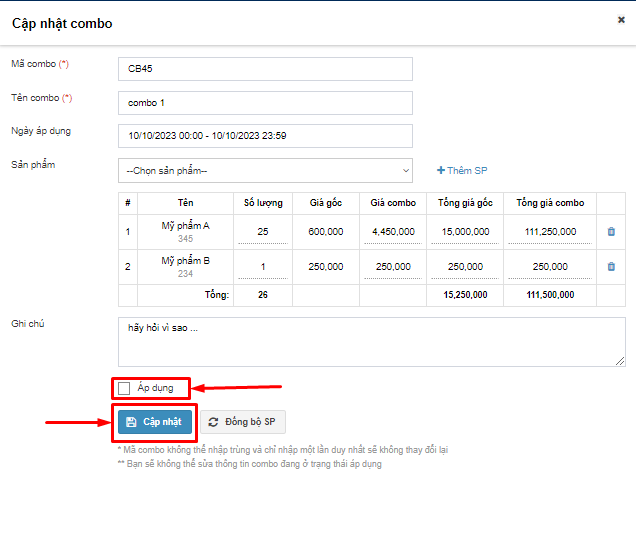The width and height of the screenshot is (636, 545).
Task: Open the Chọn sản phẩm dropdown
Action: pyautogui.click(x=265, y=171)
